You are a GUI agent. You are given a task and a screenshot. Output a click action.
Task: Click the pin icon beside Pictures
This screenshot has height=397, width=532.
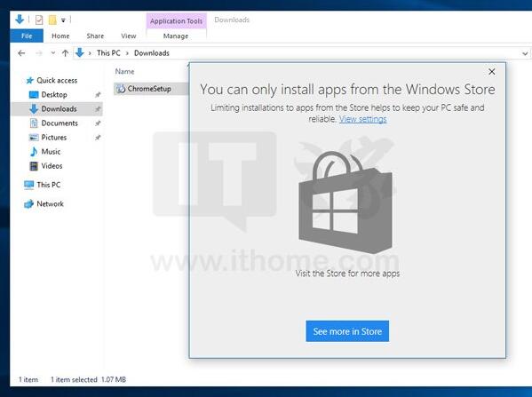[98, 138]
